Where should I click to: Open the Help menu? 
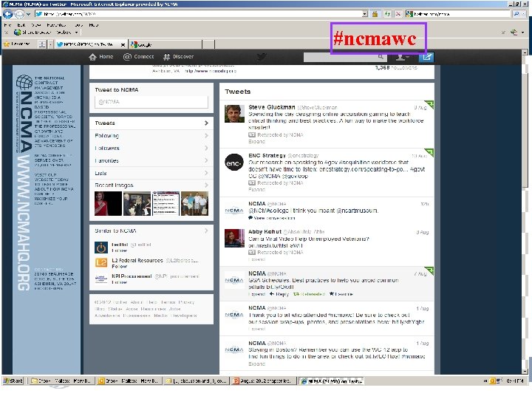[94, 25]
